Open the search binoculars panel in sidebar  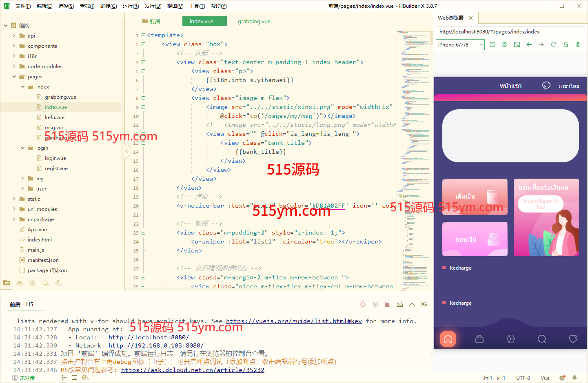[20, 283]
